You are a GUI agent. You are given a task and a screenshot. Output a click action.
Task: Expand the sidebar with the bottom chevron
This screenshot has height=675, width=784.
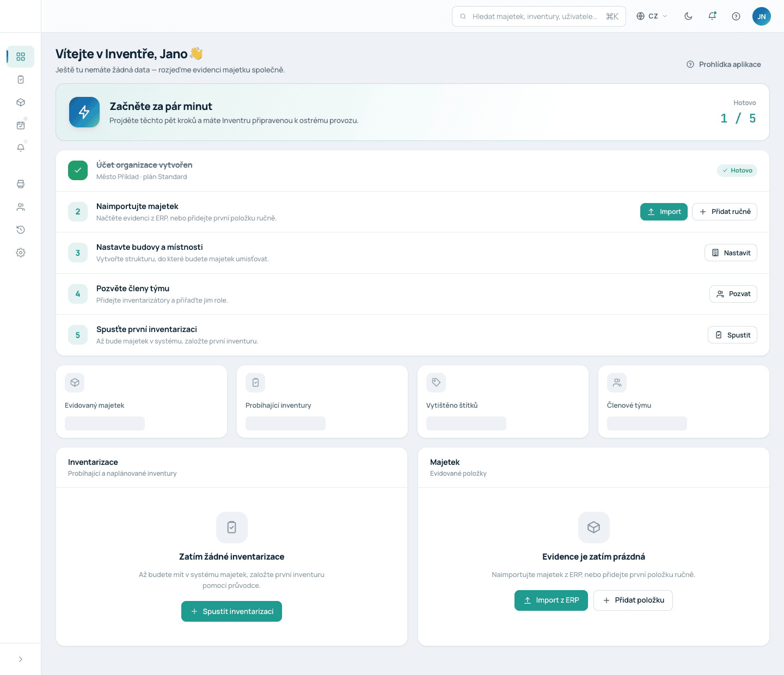click(21, 659)
